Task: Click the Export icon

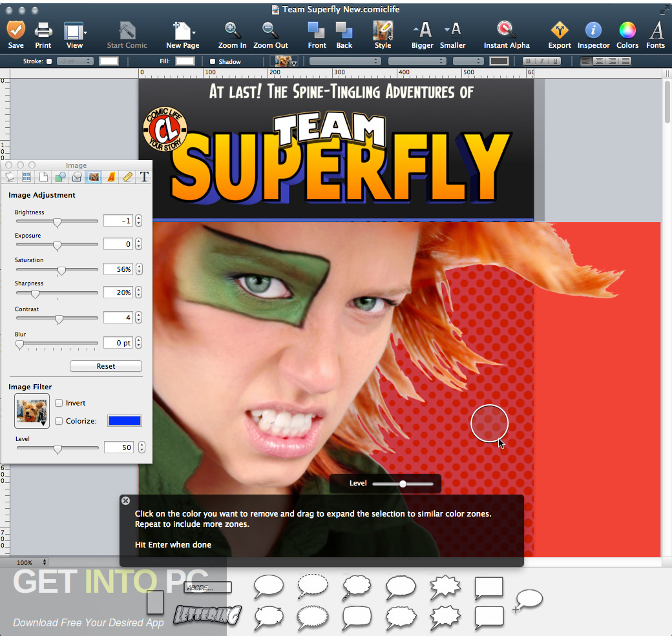Action: pyautogui.click(x=560, y=35)
